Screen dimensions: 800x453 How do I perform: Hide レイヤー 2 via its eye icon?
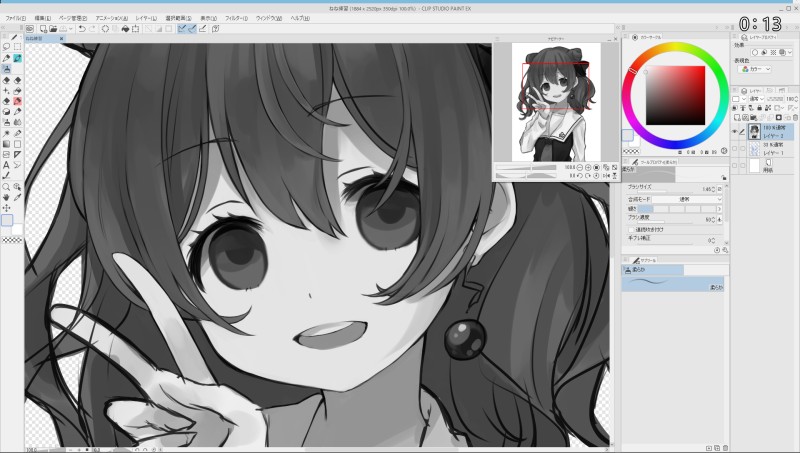coord(735,132)
